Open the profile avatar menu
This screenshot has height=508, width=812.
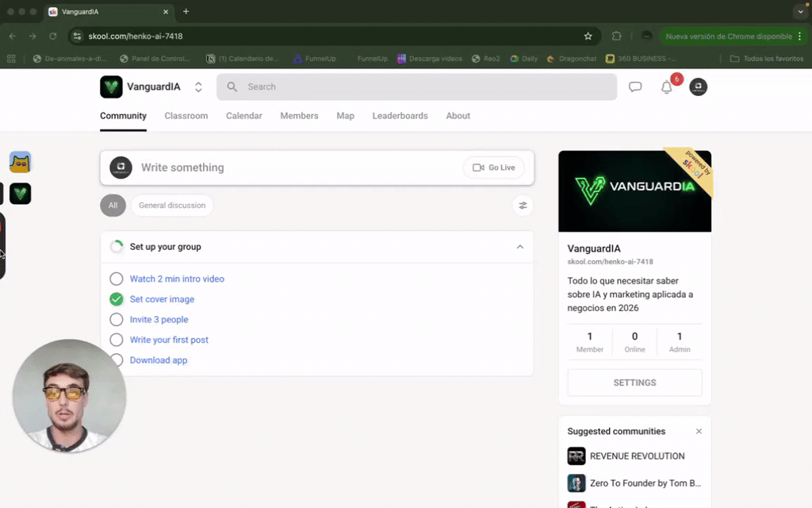click(x=698, y=87)
